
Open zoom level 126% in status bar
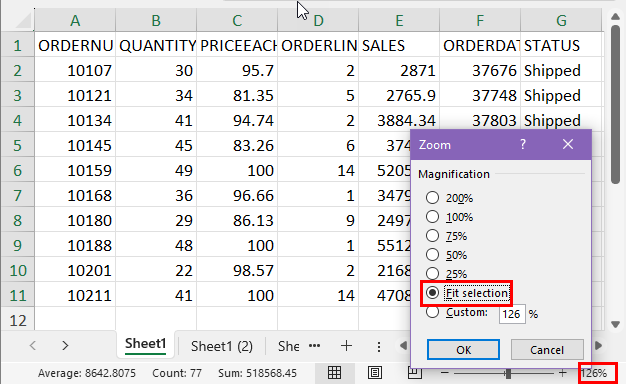(x=594, y=373)
